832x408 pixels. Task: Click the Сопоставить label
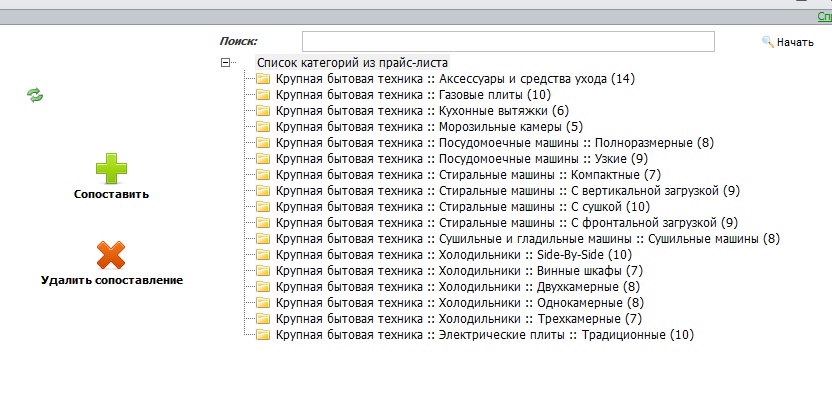111,194
